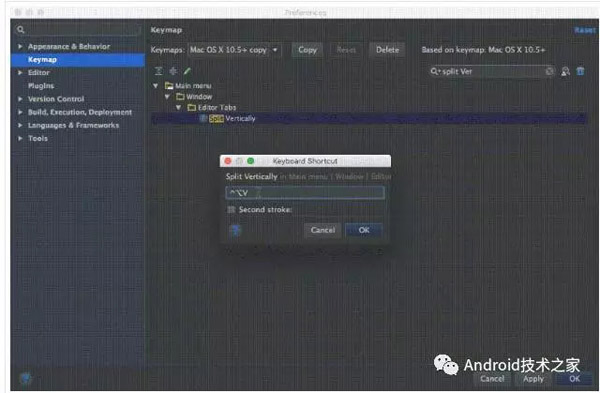Viewport: 600px width, 393px height.
Task: Click Apply at bottom of Preferences
Action: tap(533, 378)
